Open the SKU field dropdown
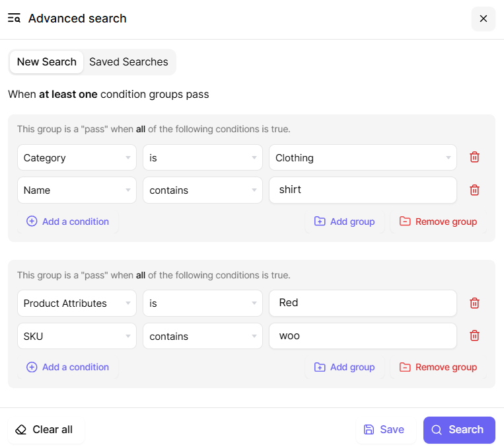Screen dimensions: 504x447 coord(77,336)
